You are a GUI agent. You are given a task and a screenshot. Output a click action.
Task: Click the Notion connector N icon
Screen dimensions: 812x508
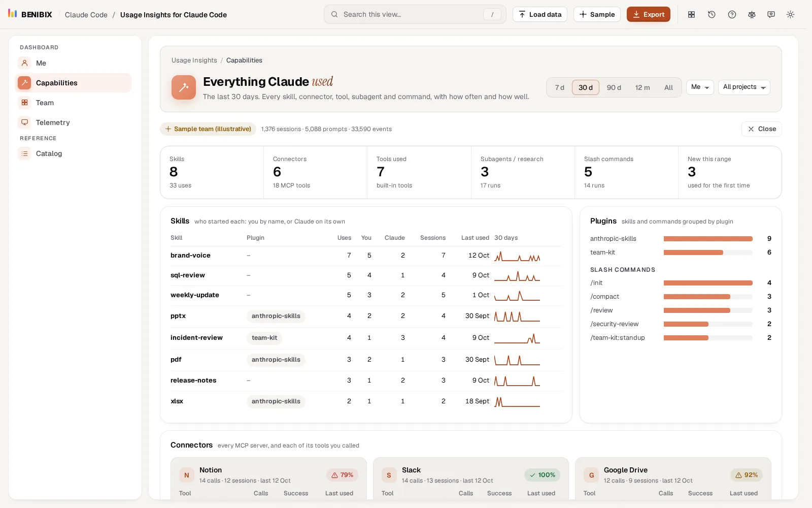click(x=187, y=475)
